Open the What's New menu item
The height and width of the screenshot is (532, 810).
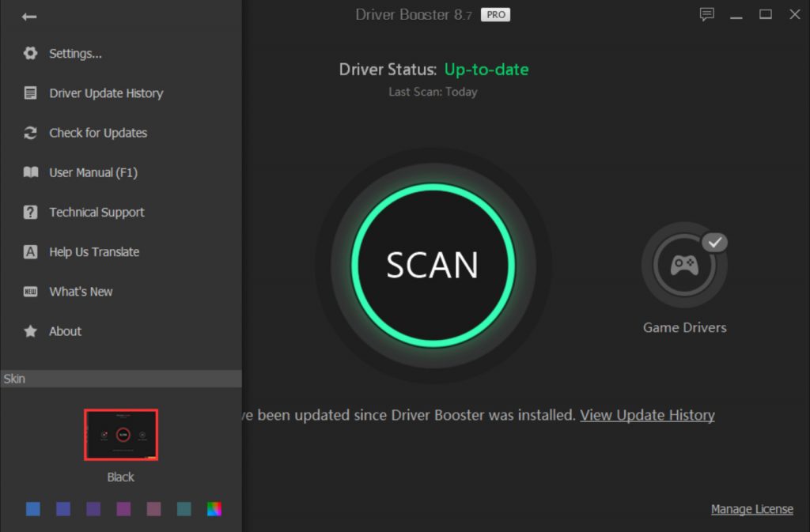coord(81,292)
